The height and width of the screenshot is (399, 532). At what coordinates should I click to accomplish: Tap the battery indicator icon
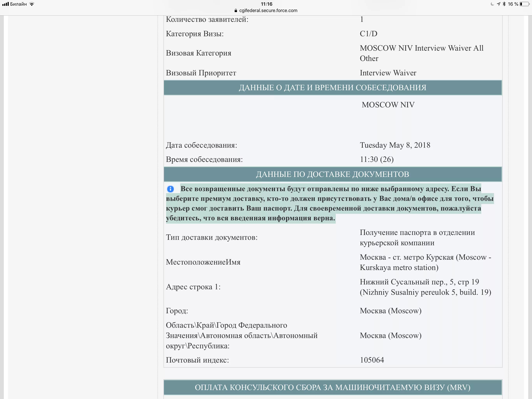pos(525,4)
